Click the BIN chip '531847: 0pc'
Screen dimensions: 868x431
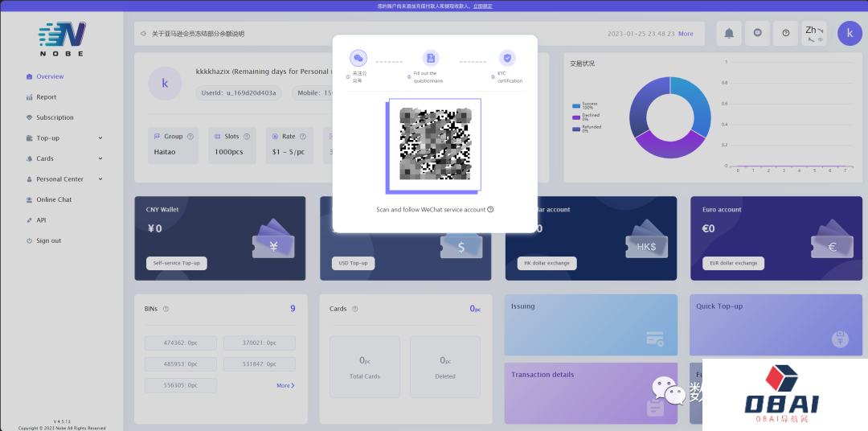pyautogui.click(x=259, y=364)
